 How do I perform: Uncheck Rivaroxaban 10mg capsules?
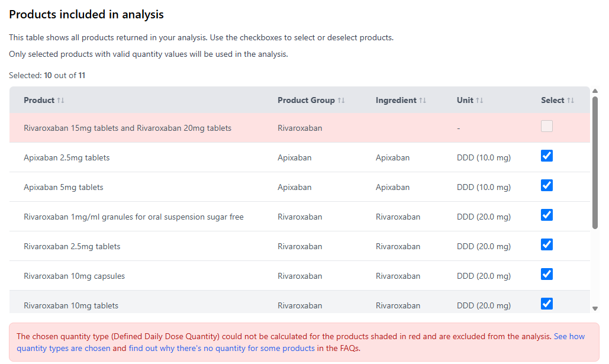click(x=547, y=274)
